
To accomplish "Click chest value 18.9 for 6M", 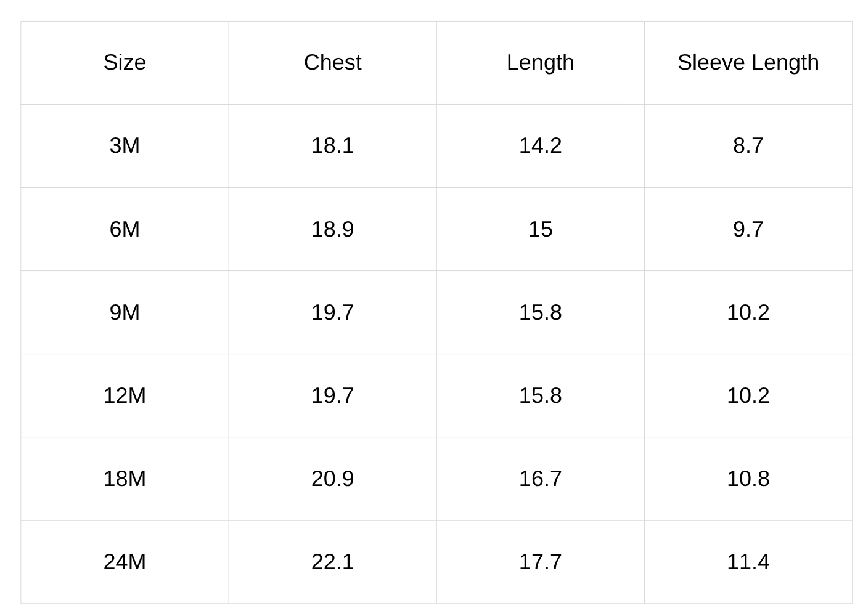I will click(332, 229).
